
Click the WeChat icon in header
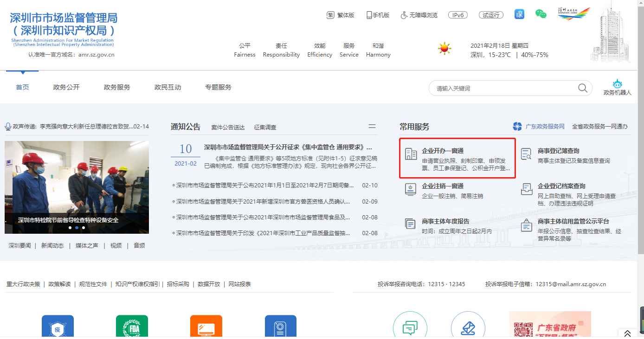[541, 14]
